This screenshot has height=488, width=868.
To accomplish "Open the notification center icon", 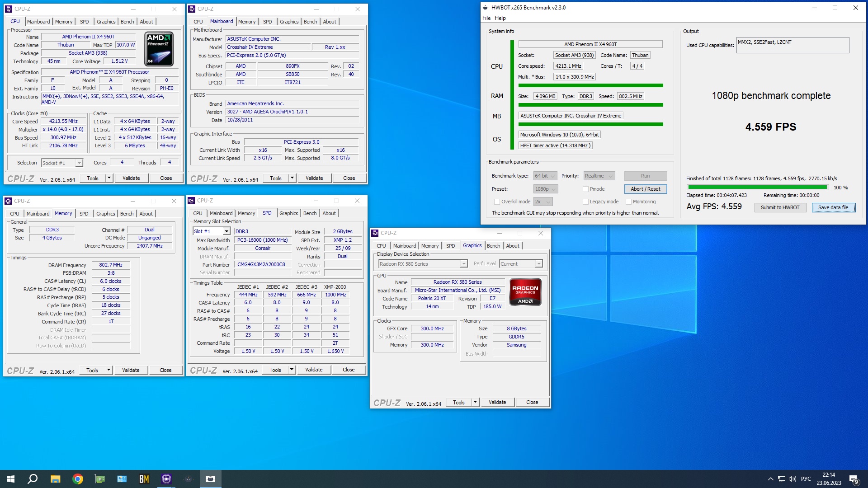I will coord(854,479).
